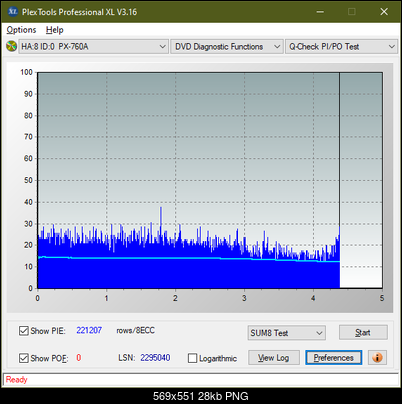The height and width of the screenshot is (404, 402).
Task: Click the Start button
Action: (363, 333)
